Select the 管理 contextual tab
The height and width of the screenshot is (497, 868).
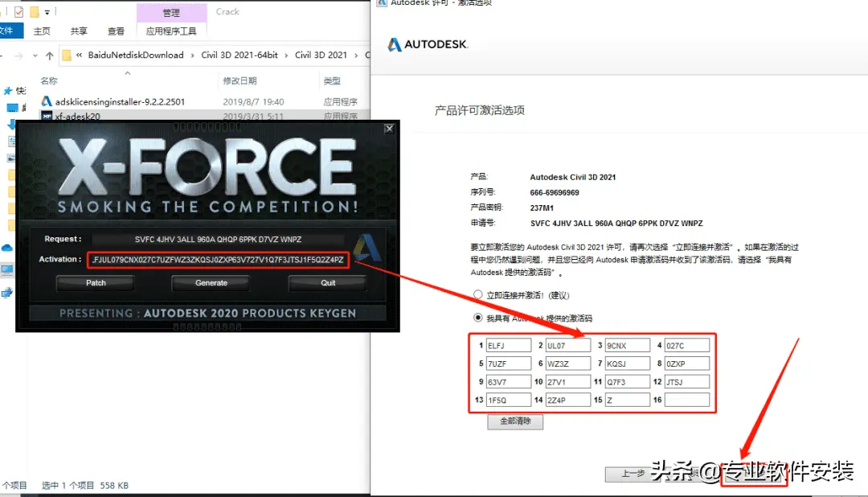(x=171, y=12)
